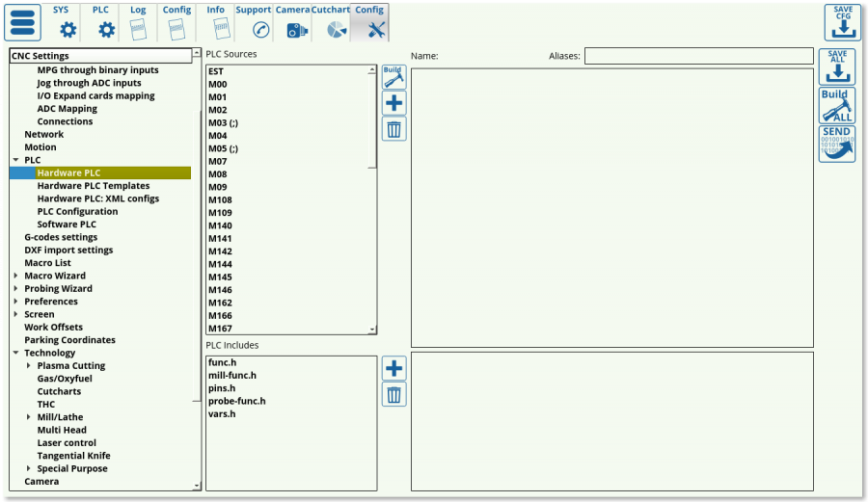
Task: Build the selected PLC source
Action: (393, 77)
